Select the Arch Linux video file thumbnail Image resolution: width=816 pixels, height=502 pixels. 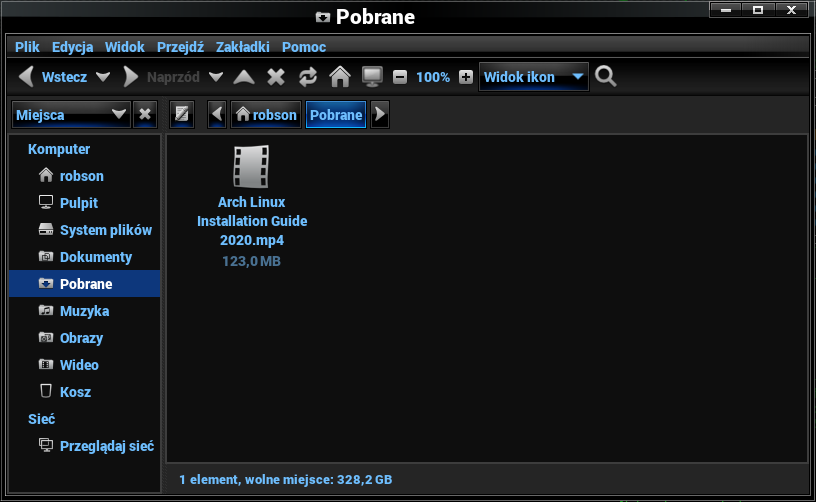tap(251, 166)
